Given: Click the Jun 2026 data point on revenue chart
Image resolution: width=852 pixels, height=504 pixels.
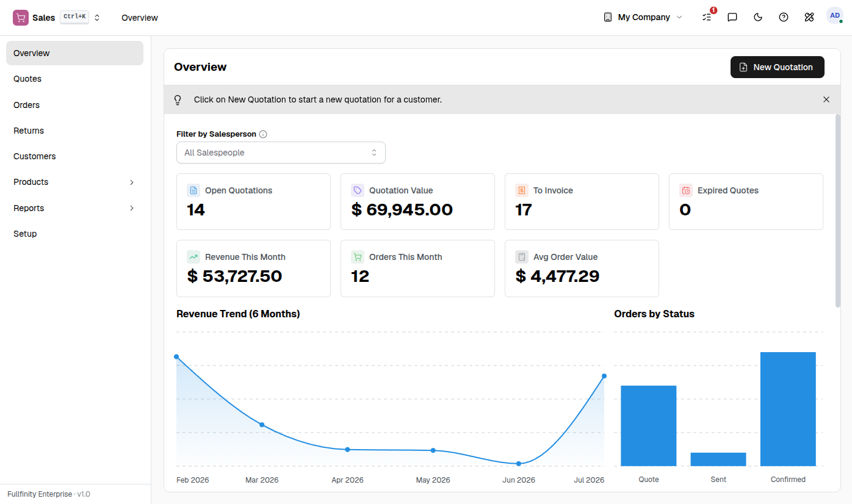Looking at the screenshot, I should point(519,464).
